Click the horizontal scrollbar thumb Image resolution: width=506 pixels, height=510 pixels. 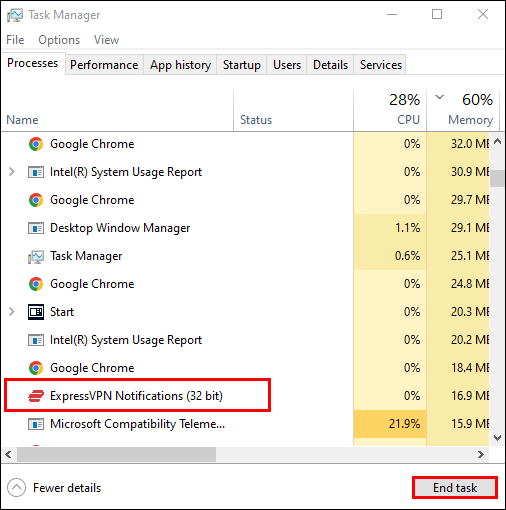tap(116, 455)
